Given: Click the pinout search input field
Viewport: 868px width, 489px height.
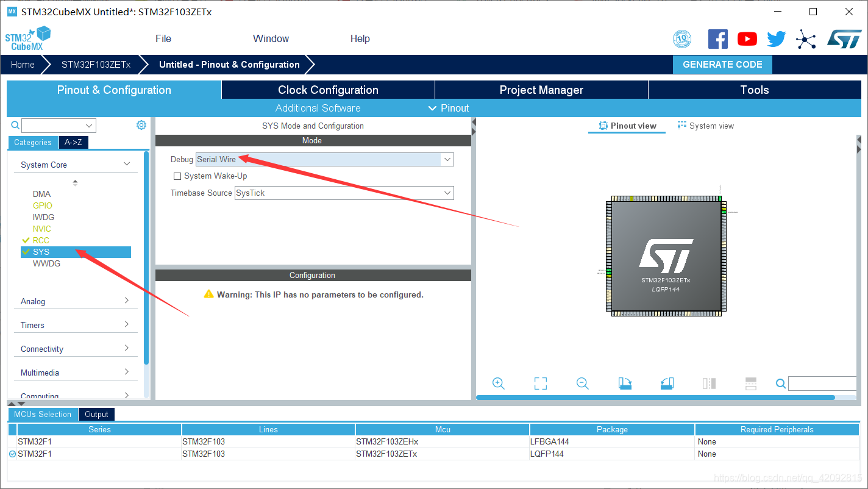Looking at the screenshot, I should 822,384.
